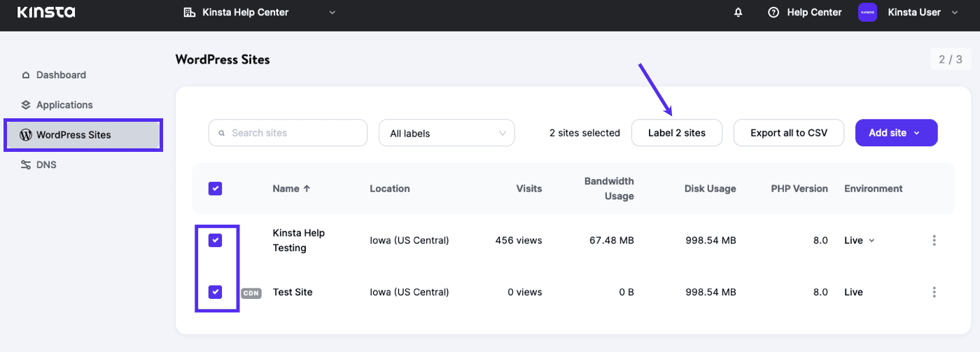This screenshot has height=352, width=980.
Task: Open the Kinsta Help Testing site
Action: [299, 240]
